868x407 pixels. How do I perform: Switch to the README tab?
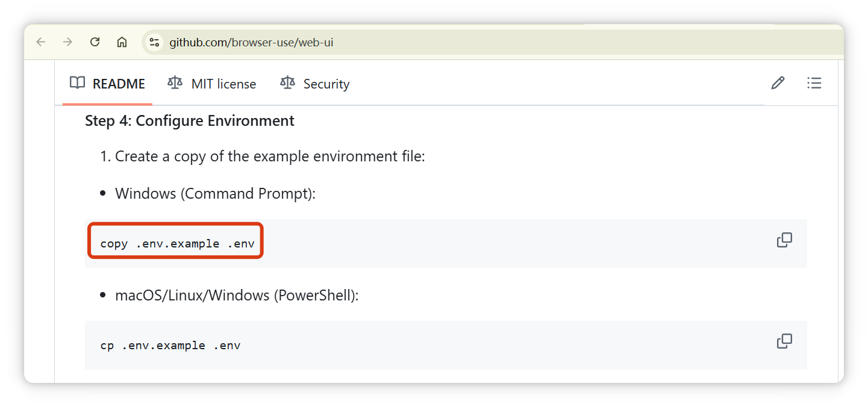(107, 84)
